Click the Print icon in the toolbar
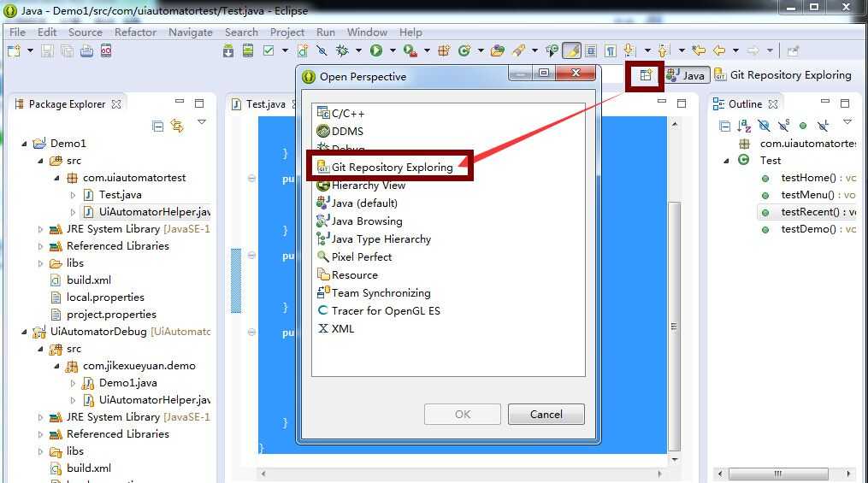This screenshot has height=483, width=868. coord(86,51)
